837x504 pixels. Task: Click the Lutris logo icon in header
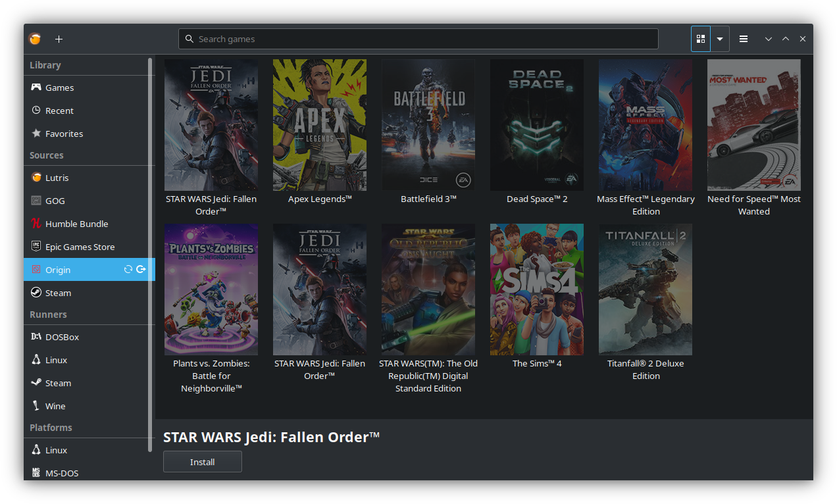(35, 39)
